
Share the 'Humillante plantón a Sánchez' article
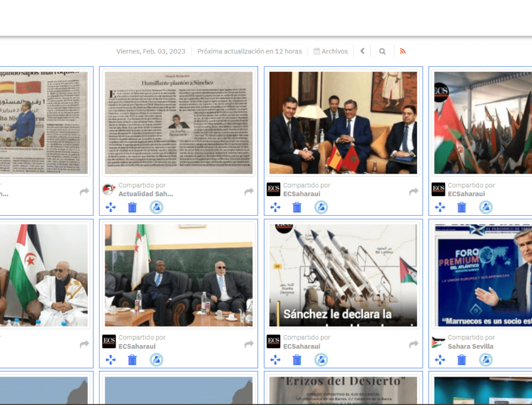point(249,192)
